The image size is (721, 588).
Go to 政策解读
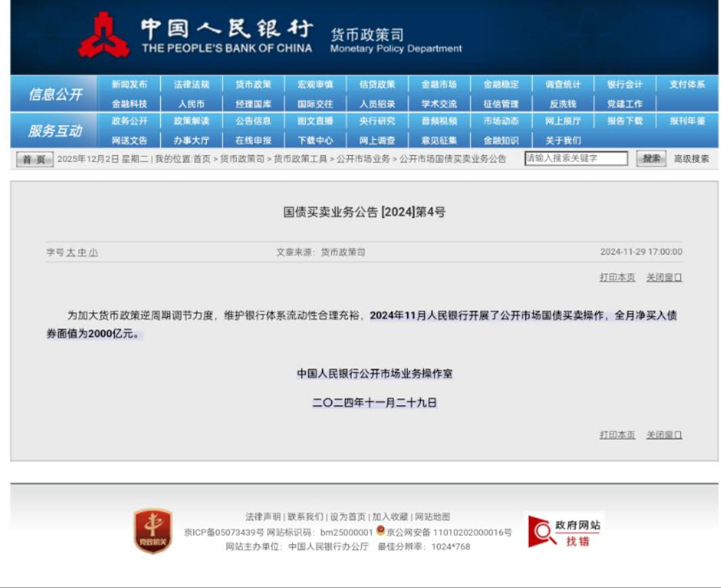pyautogui.click(x=191, y=120)
